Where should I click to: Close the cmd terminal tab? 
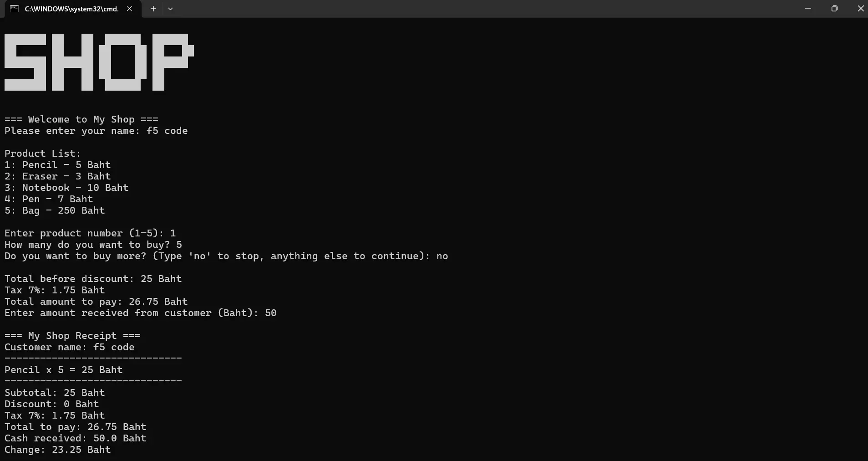[129, 9]
